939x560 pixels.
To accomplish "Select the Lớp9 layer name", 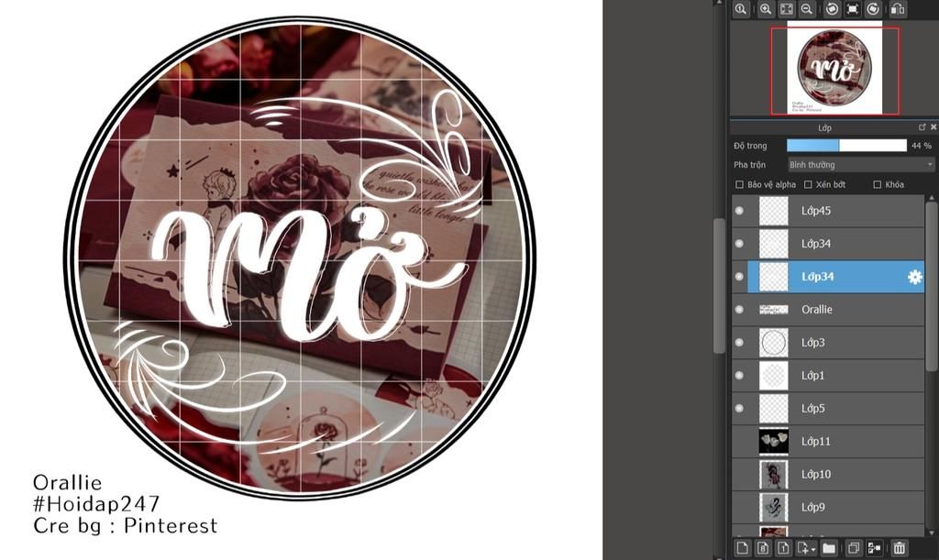I will tap(813, 507).
